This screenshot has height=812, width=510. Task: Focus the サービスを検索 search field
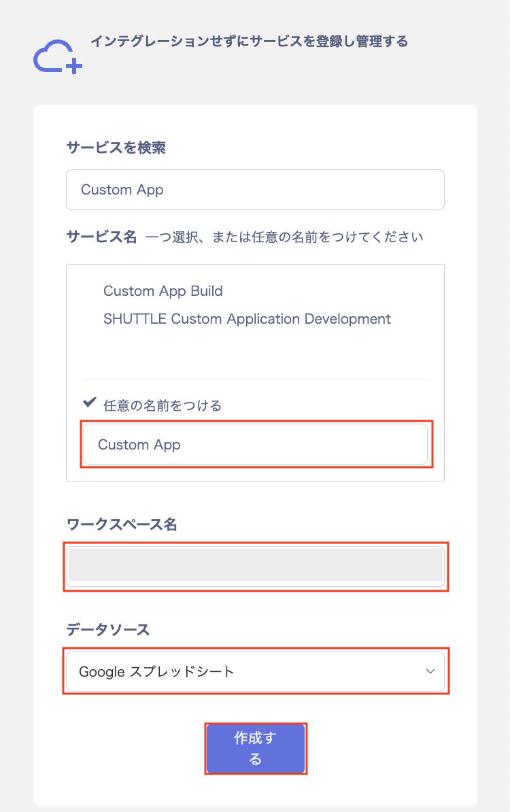255,190
